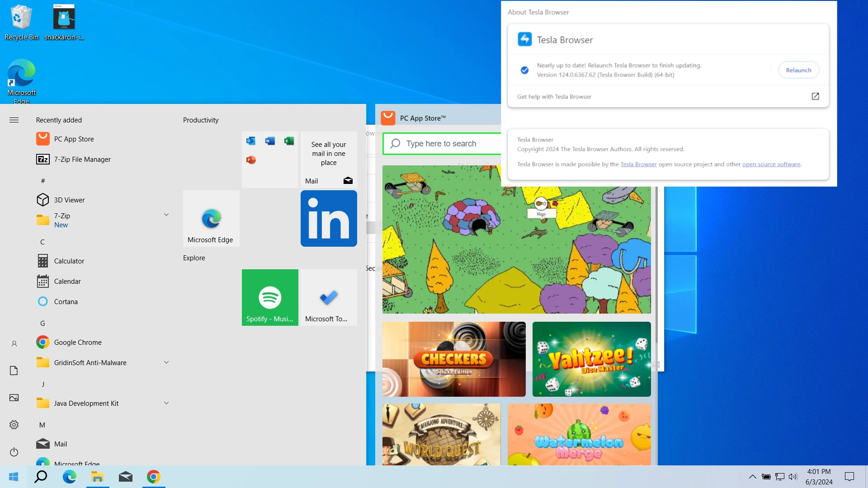
Task: Type in Start Menu search field
Action: point(41,477)
